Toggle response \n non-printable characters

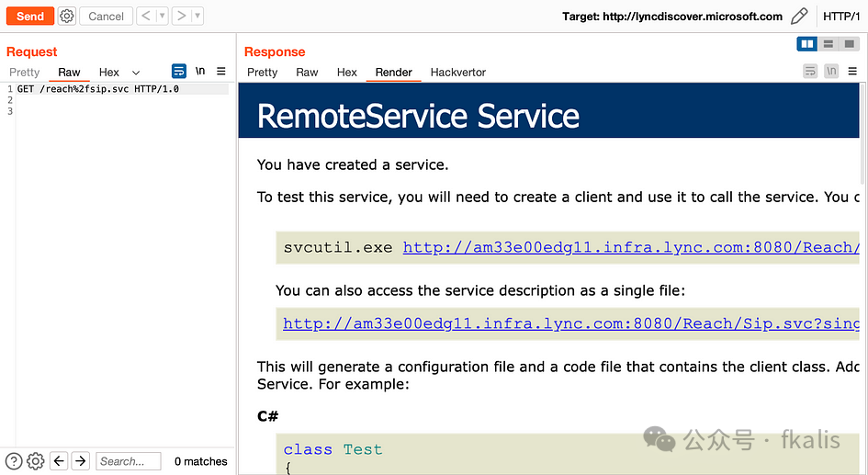pyautogui.click(x=831, y=71)
